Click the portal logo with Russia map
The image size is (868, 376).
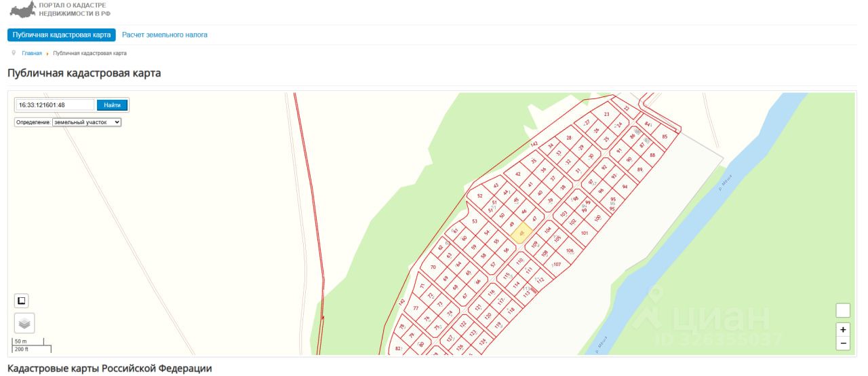click(22, 9)
